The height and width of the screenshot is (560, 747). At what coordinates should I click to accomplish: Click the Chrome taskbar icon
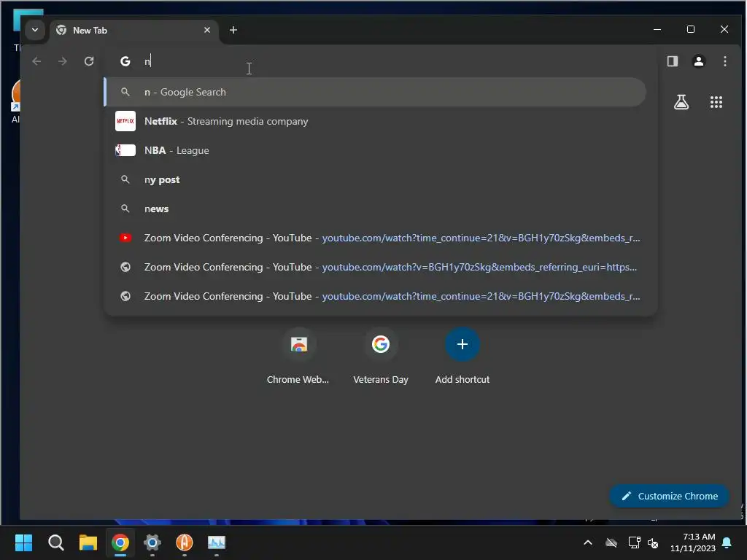point(120,542)
